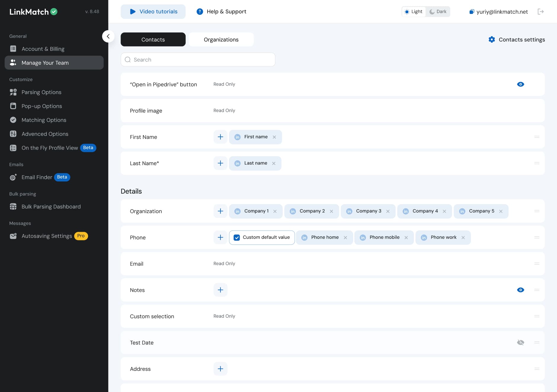The height and width of the screenshot is (392, 557).
Task: Click the logout icon
Action: tap(541, 12)
